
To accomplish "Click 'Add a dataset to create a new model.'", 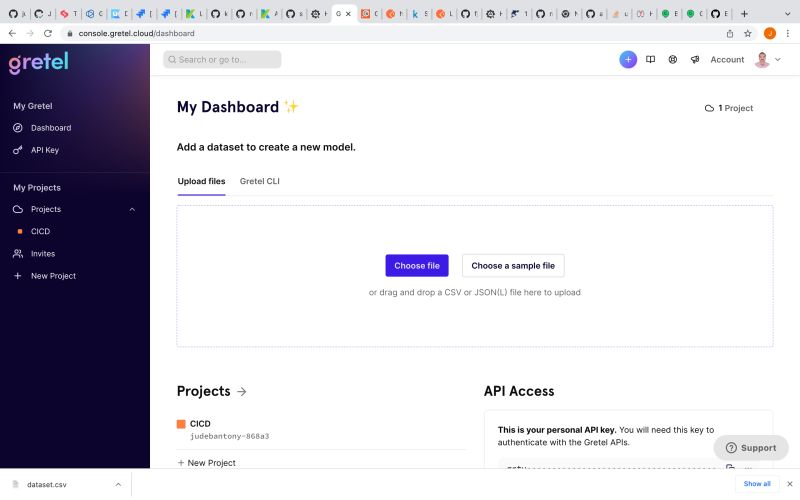I will point(266,147).
